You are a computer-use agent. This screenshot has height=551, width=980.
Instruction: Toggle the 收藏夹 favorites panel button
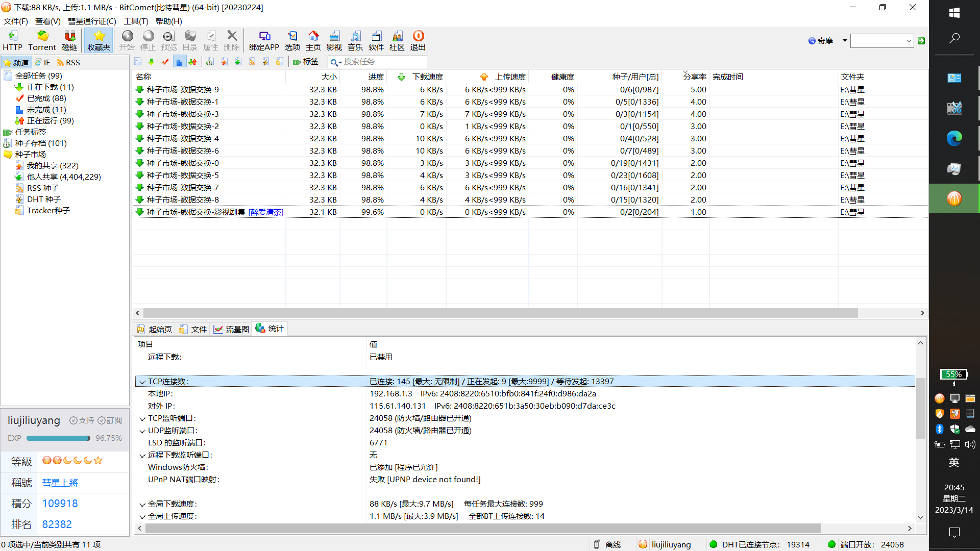[99, 40]
